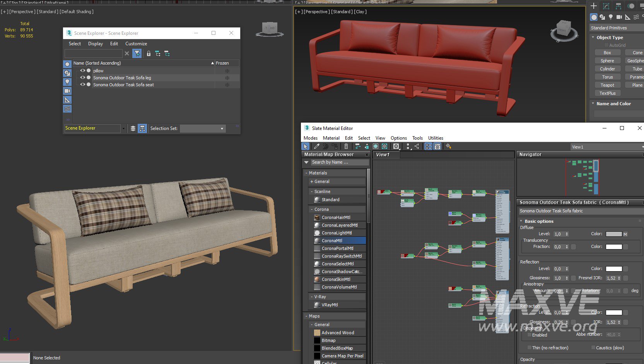Toggle visibility of Sonoma Outdoor Teak Sofa seat
This screenshot has height=364, width=644.
pyautogui.click(x=82, y=85)
